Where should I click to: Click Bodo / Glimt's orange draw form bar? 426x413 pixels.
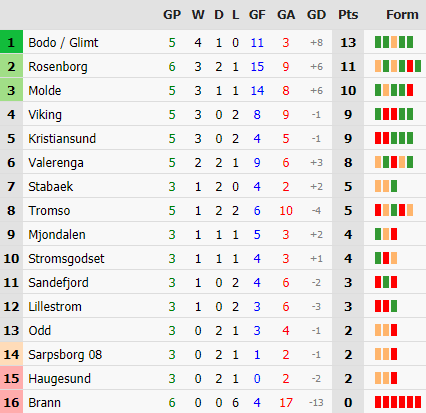[x=394, y=42]
